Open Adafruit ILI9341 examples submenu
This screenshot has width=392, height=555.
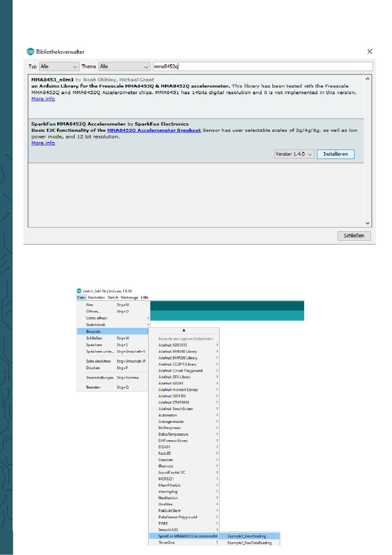tap(184, 384)
